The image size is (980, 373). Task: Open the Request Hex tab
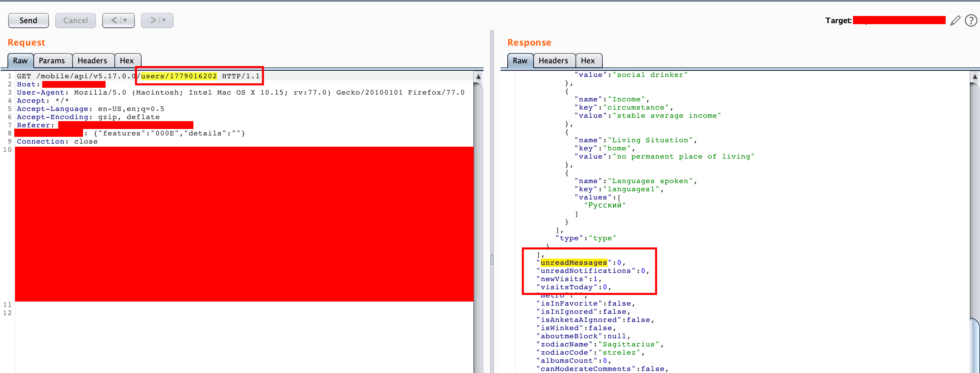[x=127, y=61]
